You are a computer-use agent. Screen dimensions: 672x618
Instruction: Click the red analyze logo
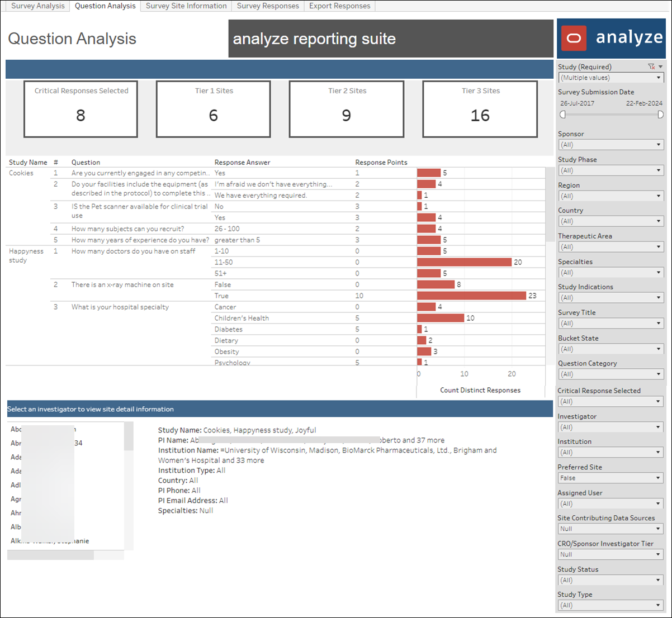pos(574,39)
